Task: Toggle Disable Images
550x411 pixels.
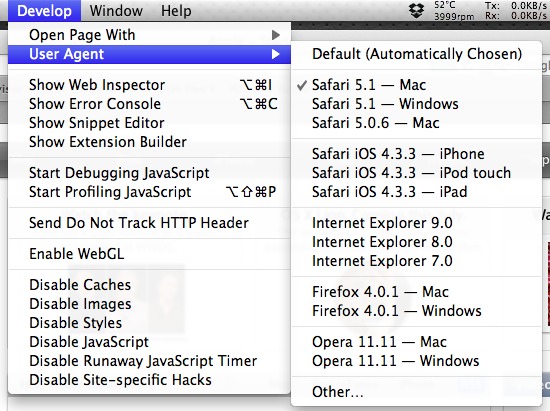Action: (x=149, y=304)
